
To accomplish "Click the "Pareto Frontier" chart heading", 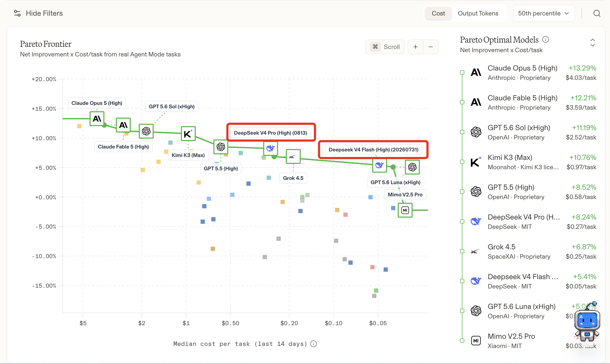I will coord(46,44).
